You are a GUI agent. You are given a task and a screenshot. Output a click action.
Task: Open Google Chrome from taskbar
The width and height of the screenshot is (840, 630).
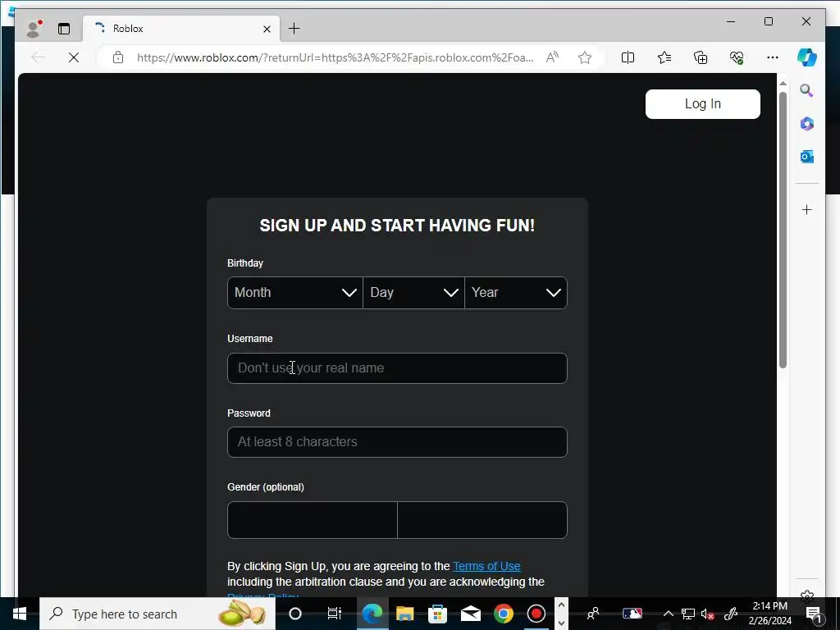click(504, 614)
